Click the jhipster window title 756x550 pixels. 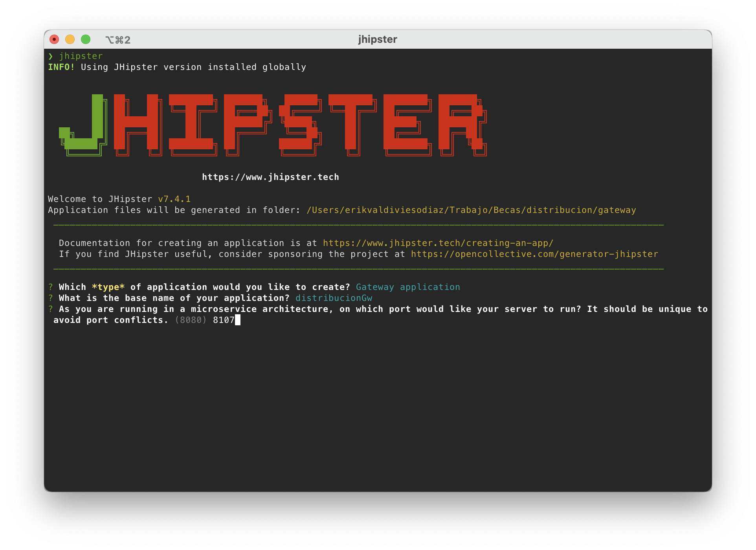tap(378, 39)
